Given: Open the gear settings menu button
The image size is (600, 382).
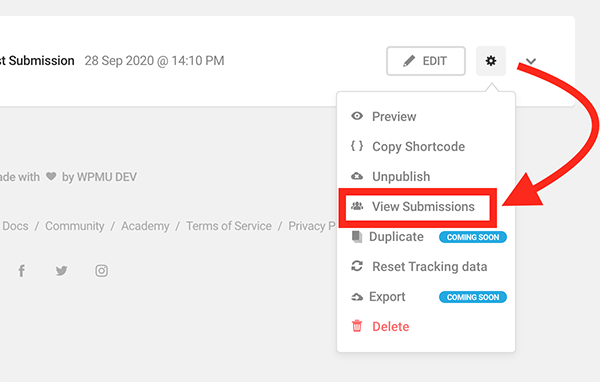Looking at the screenshot, I should (x=491, y=61).
